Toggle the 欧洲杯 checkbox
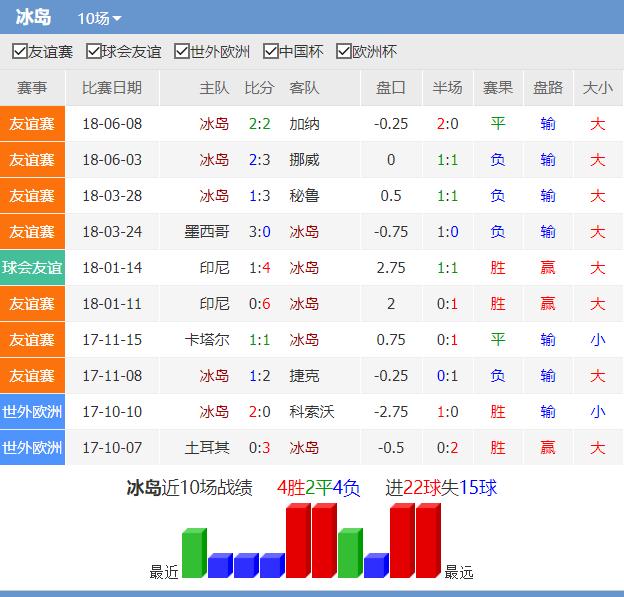624x597 pixels. (344, 52)
